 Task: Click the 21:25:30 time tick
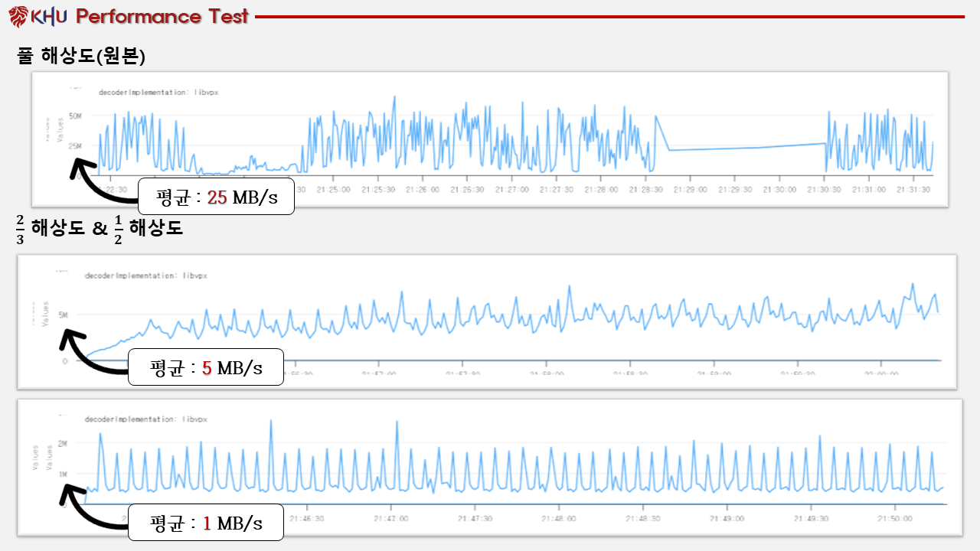pos(378,189)
